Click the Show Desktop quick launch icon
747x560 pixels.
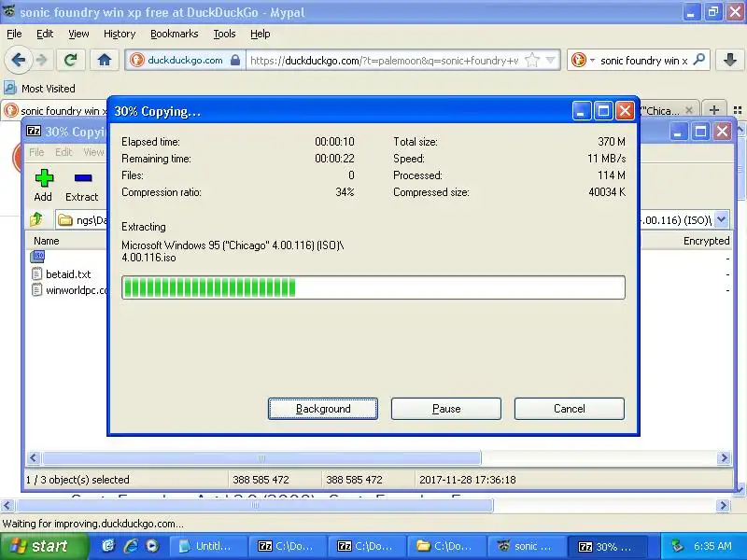coord(108,546)
